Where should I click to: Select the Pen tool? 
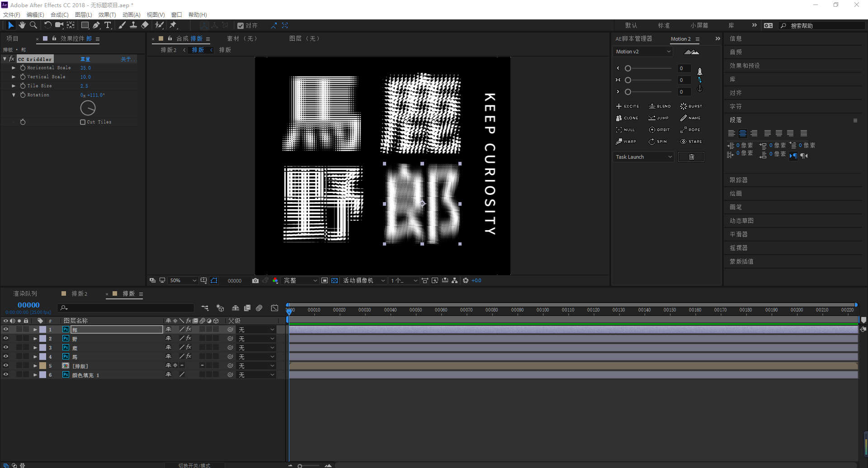[x=96, y=25]
